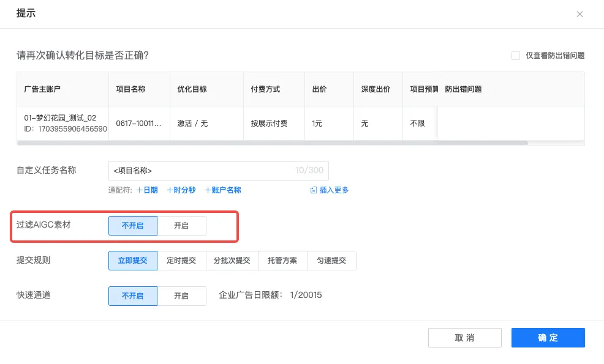Insert the +账户名称 wildcard
Viewport: 604px width, 364px height.
[x=222, y=190]
